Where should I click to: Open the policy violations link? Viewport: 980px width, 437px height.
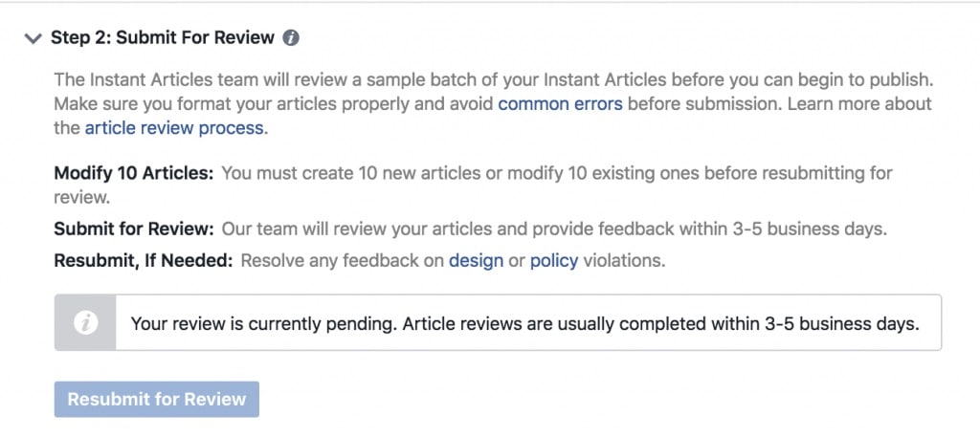point(554,260)
